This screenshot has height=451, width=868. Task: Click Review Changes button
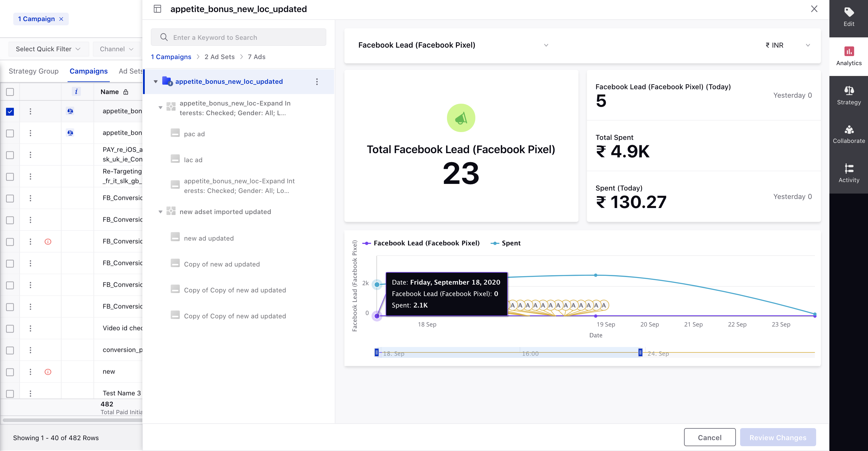pos(777,437)
